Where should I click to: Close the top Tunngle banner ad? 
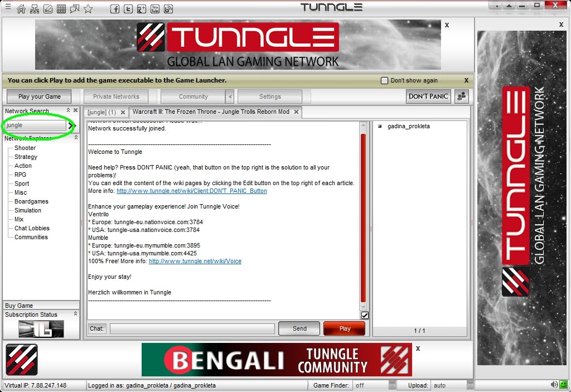point(447,25)
